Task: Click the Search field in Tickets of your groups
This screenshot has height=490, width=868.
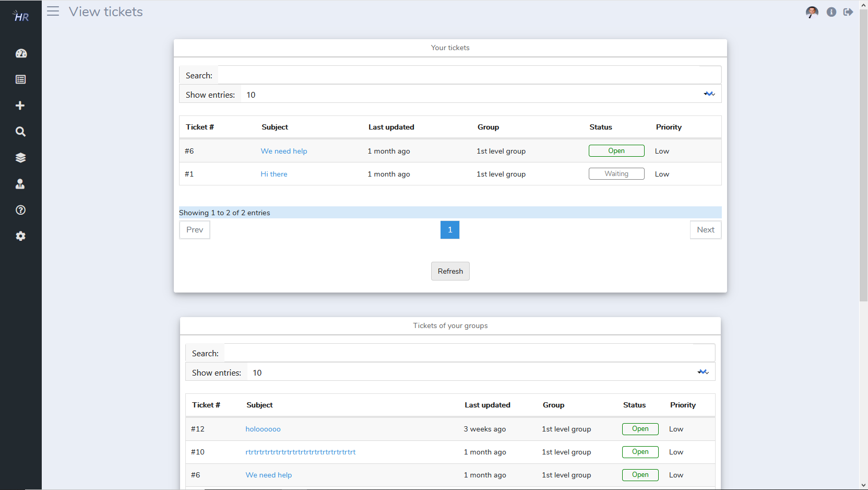Action: [x=469, y=353]
